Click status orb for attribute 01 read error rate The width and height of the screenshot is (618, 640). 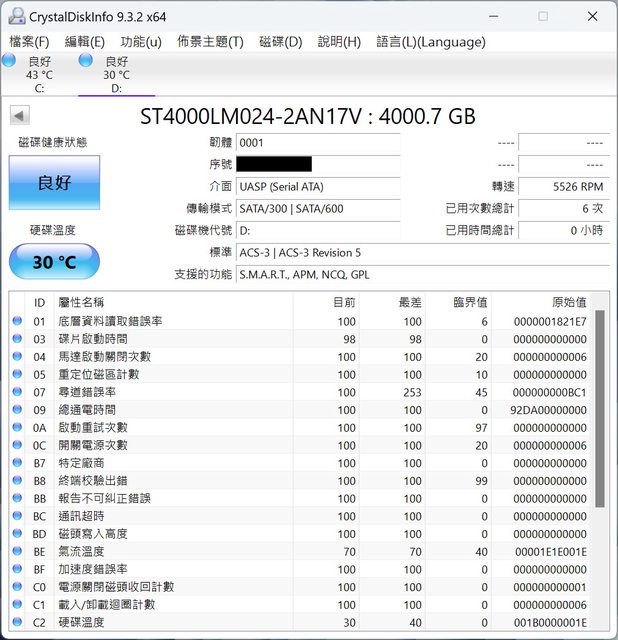[16, 321]
